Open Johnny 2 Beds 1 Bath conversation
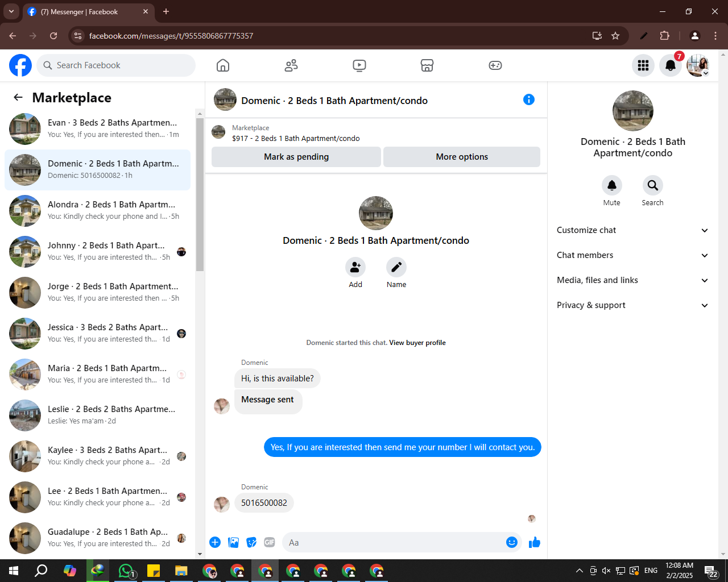Screen dimensions: 728x582 98,252
